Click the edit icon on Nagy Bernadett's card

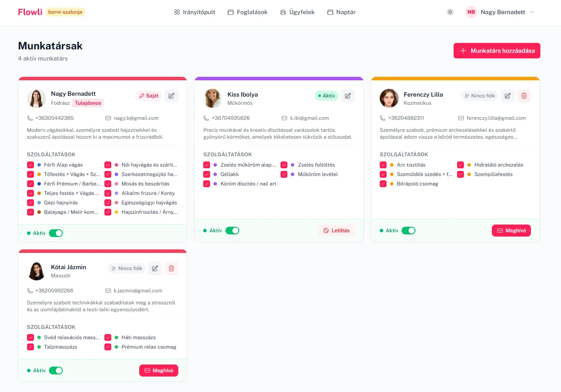pyautogui.click(x=171, y=96)
